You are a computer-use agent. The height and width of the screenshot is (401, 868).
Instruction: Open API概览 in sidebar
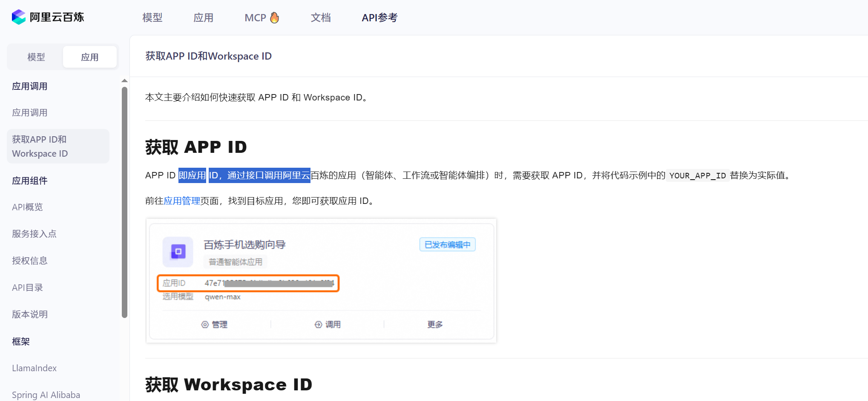(28, 207)
